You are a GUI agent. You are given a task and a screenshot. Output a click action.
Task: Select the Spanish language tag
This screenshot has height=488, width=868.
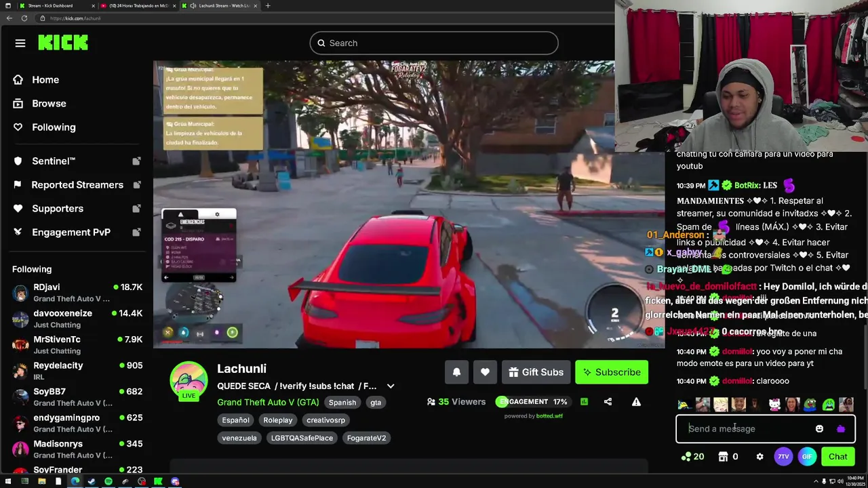342,403
